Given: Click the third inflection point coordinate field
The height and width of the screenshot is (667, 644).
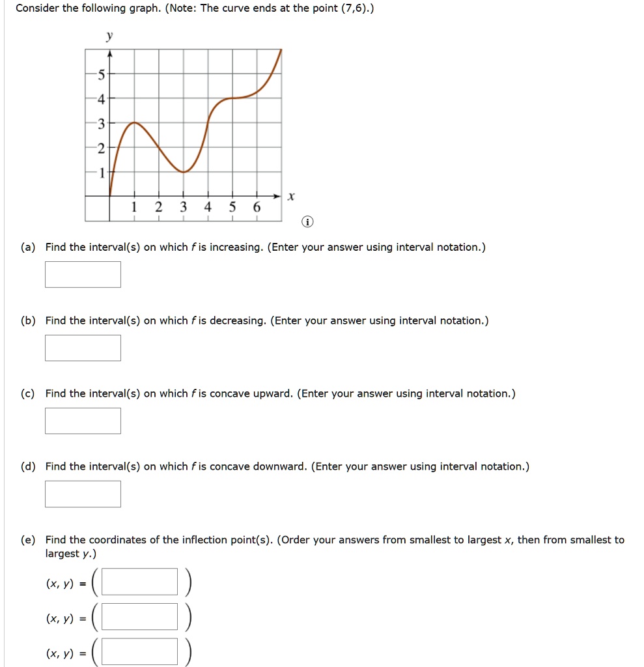Looking at the screenshot, I should [x=139, y=651].
